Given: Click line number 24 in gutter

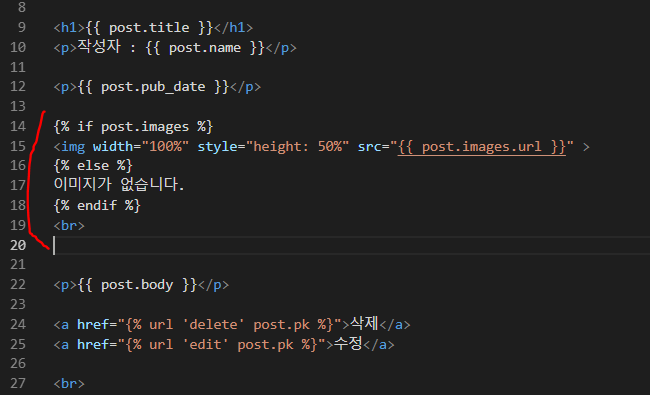Looking at the screenshot, I should coord(18,324).
